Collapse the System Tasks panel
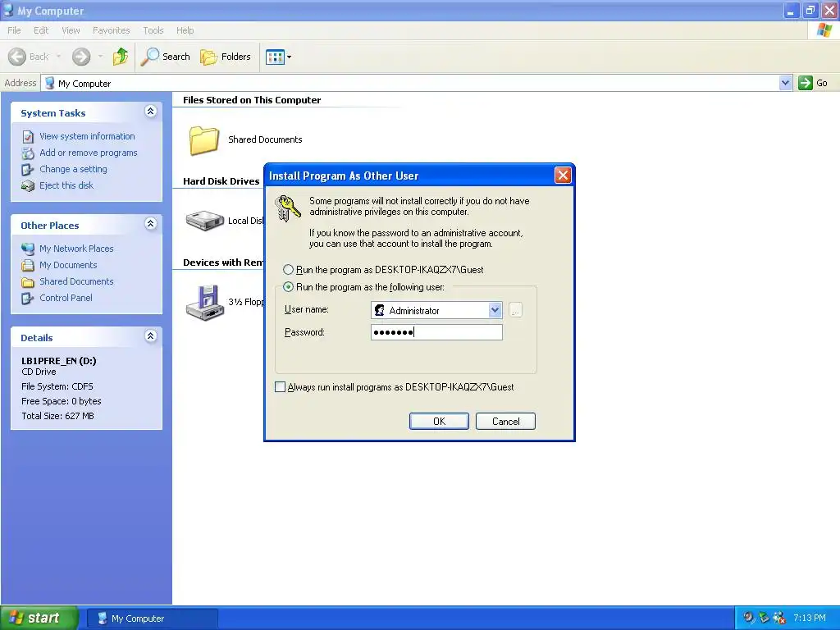Viewport: 840px width, 630px height. 151,112
